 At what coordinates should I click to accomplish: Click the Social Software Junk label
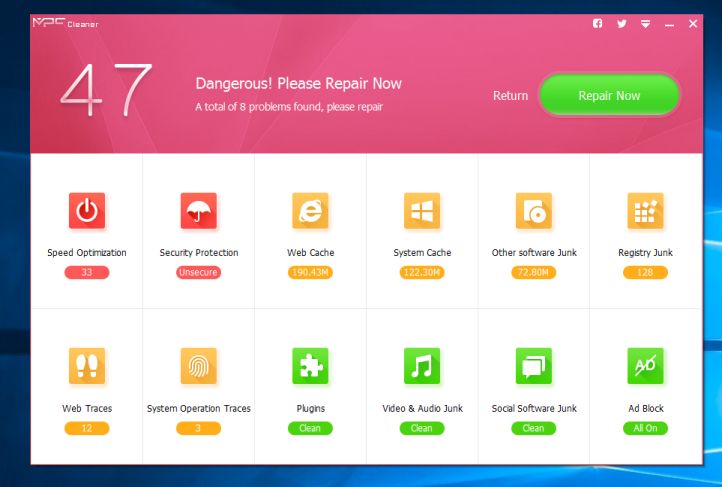click(x=534, y=408)
